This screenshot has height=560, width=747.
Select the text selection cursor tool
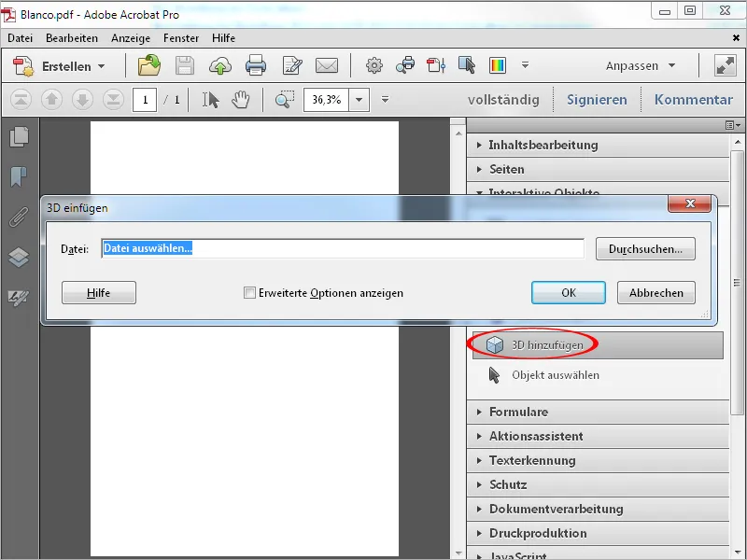click(x=211, y=100)
